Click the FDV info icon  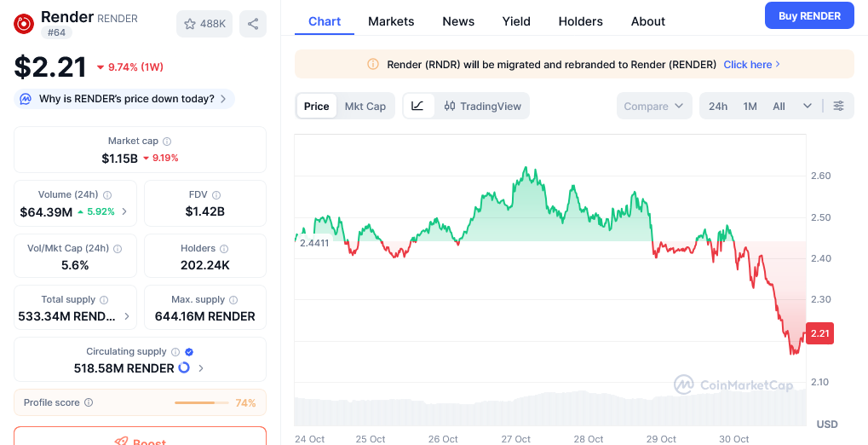pos(216,194)
